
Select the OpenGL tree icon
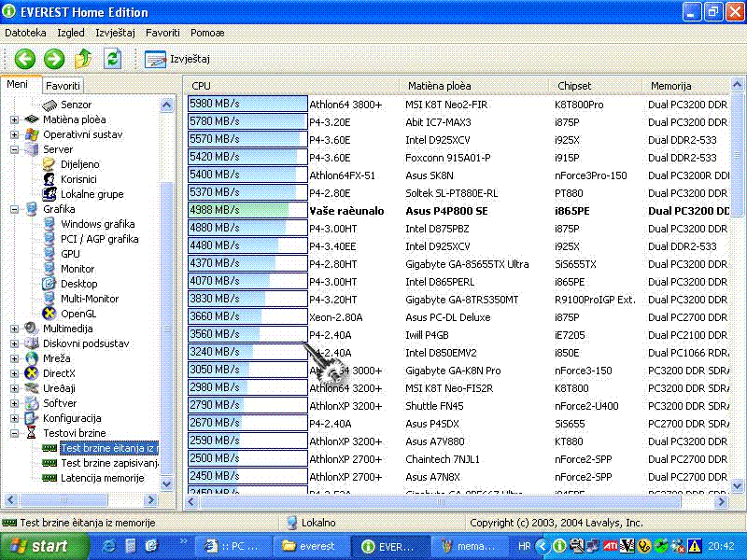click(x=51, y=314)
